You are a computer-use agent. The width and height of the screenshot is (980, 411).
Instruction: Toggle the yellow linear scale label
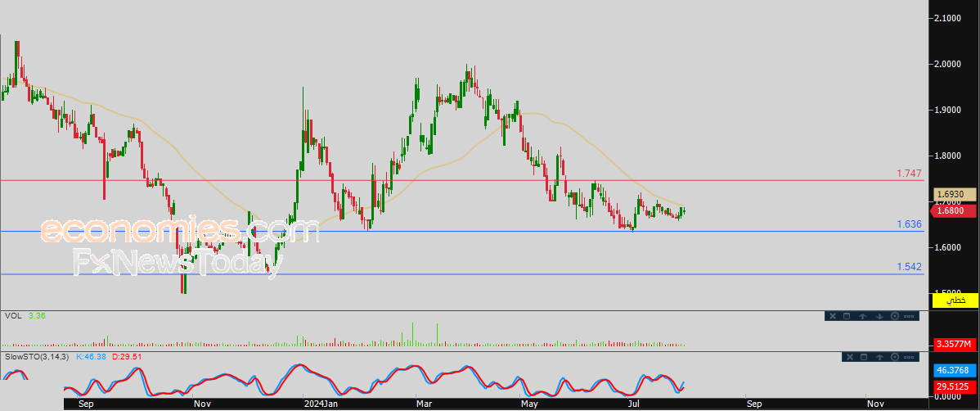955,301
